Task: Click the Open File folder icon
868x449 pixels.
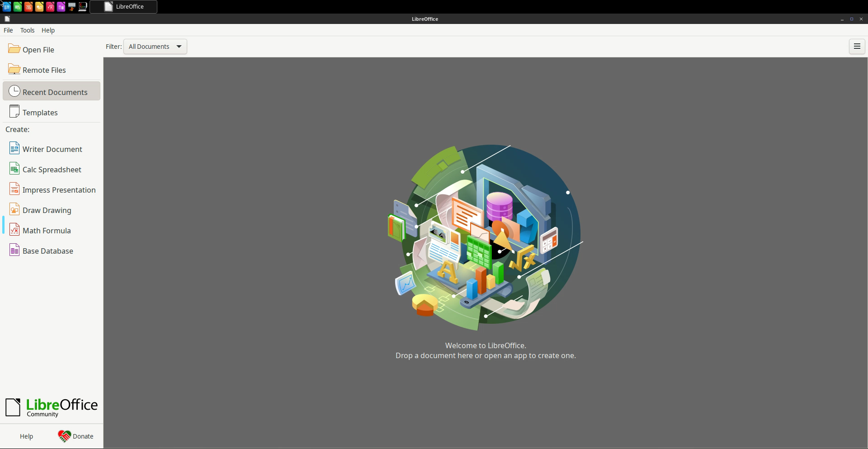Action: coord(14,49)
